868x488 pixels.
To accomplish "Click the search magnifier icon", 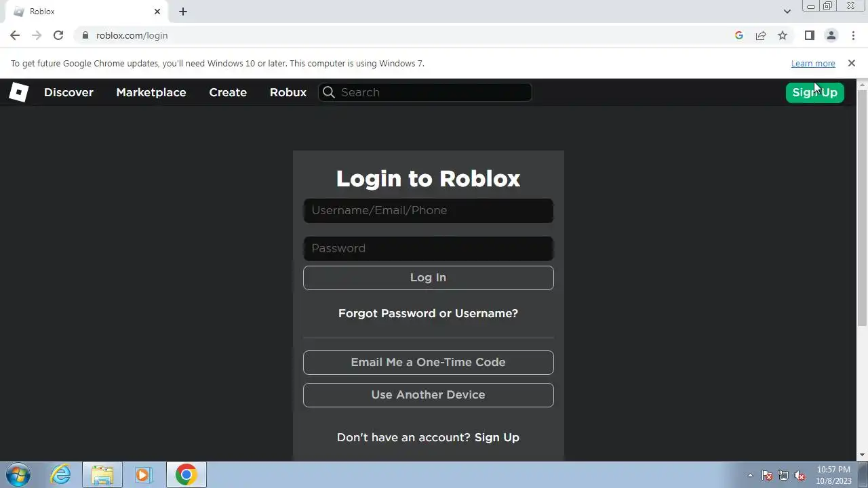I will pos(329,92).
